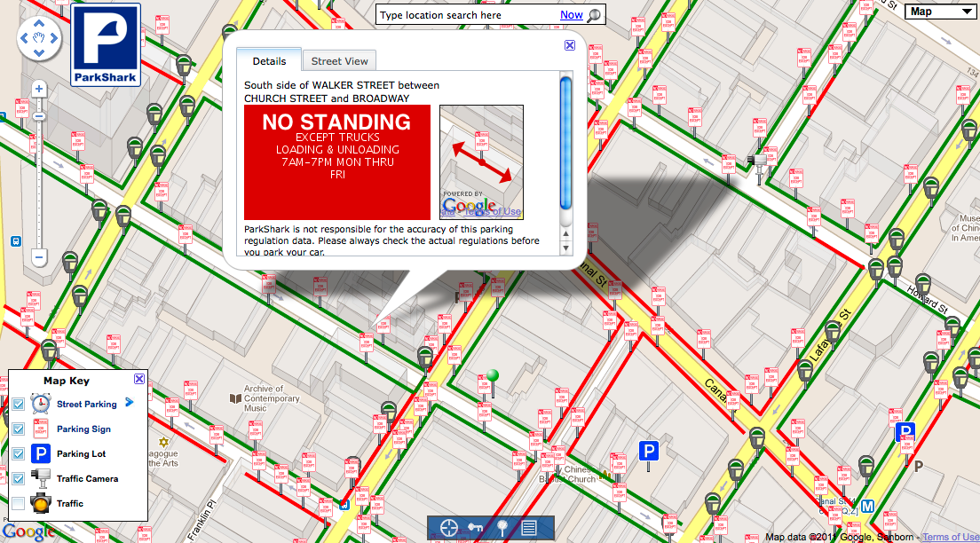
Task: Pan the map left with the arrow
Action: pos(24,38)
